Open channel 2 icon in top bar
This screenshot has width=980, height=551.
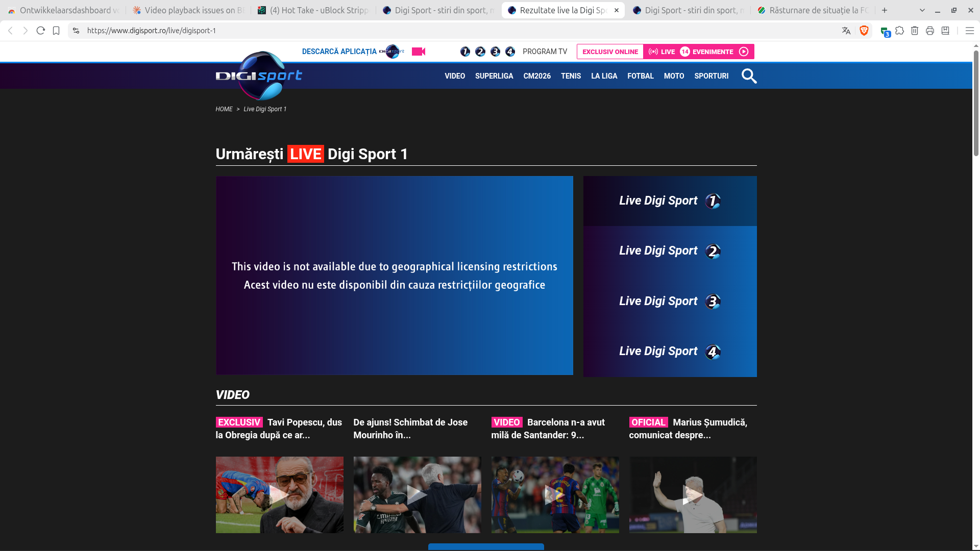pyautogui.click(x=480, y=52)
